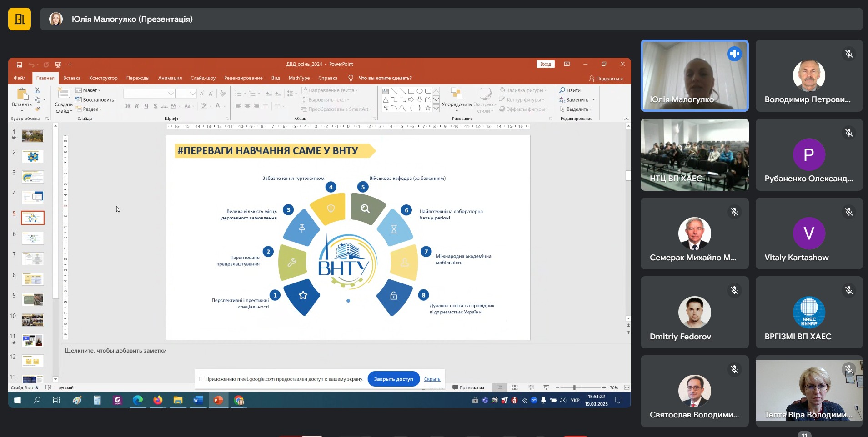Switch to the Вставка ribbon tab

click(x=72, y=78)
